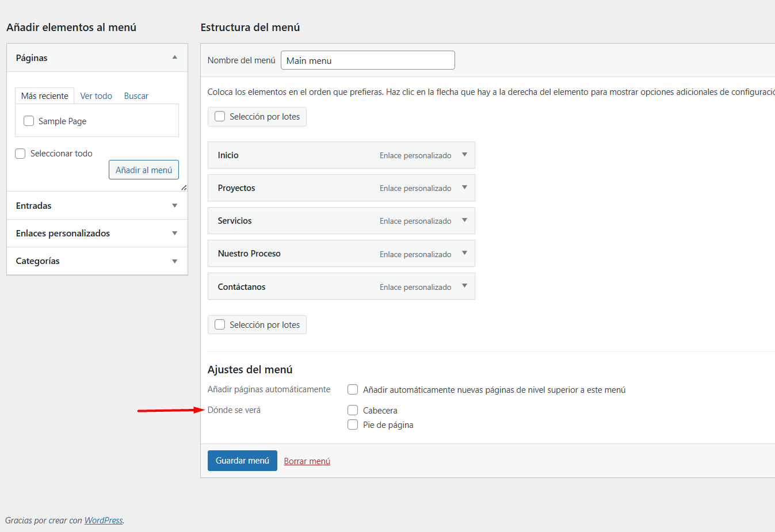This screenshot has height=532, width=775.
Task: Open Nuestro Proceso item options arrow
Action: point(464,253)
